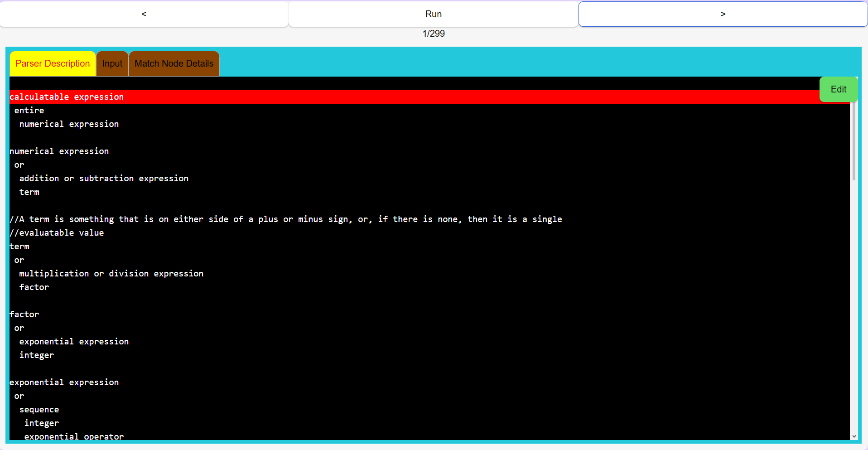Click the 'multiplication or division expression' line
The image size is (868, 450).
pyautogui.click(x=111, y=273)
